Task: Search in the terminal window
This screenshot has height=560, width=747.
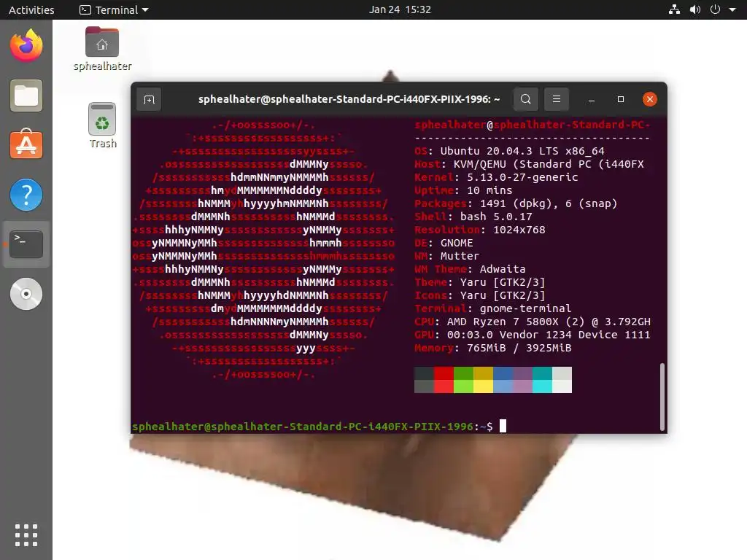Action: click(526, 99)
